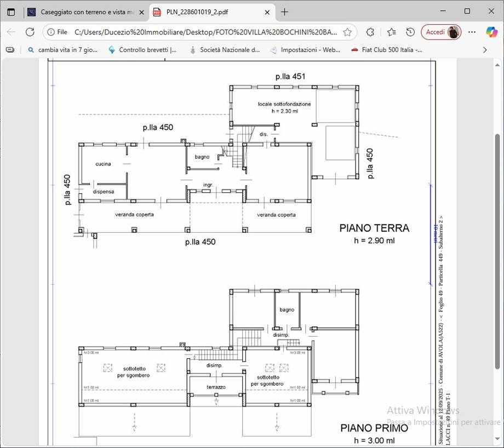Expand the favorites bar overflow chevron
504x448 pixels.
(484, 50)
